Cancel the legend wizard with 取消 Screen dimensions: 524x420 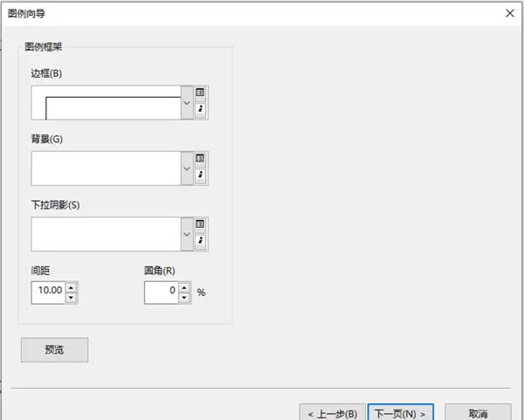478,412
